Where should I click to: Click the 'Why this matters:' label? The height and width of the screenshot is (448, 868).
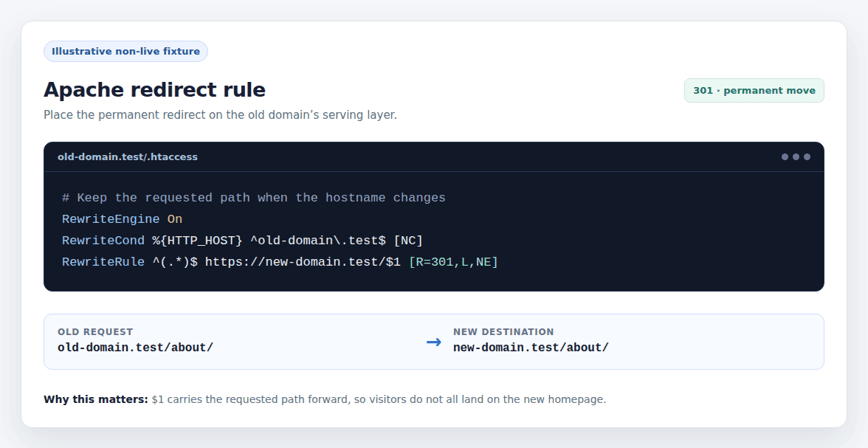pos(96,399)
